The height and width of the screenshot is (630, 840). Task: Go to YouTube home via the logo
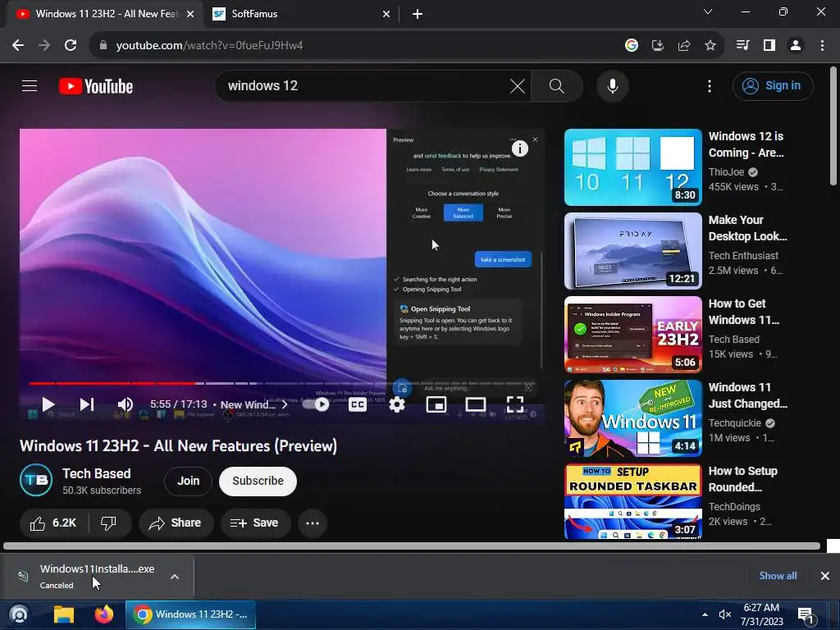[x=96, y=86]
